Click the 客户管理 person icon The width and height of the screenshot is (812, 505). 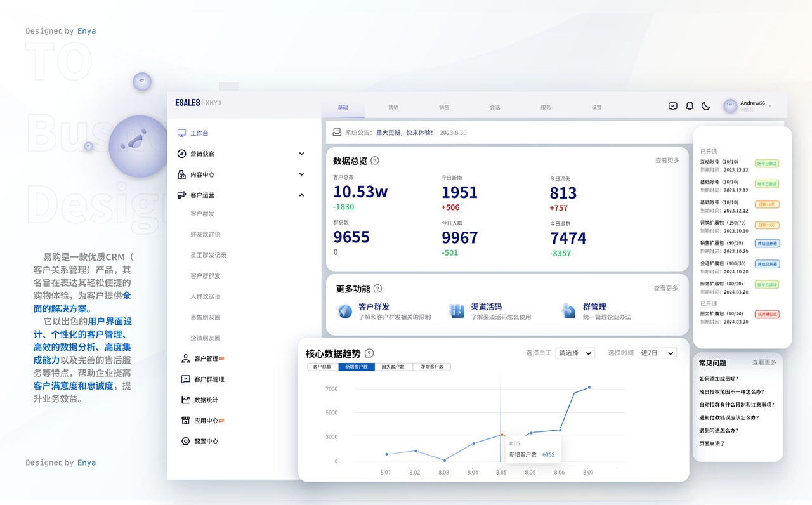point(185,358)
